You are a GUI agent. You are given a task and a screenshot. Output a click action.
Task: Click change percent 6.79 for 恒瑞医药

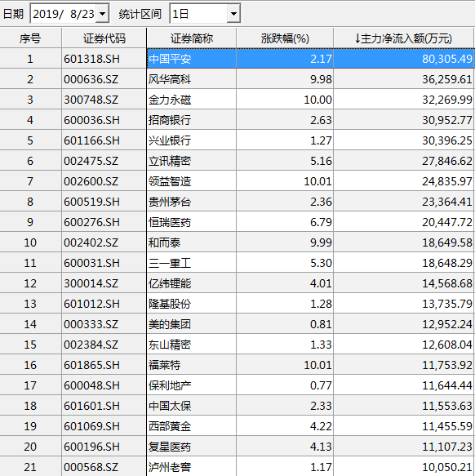tap(321, 222)
